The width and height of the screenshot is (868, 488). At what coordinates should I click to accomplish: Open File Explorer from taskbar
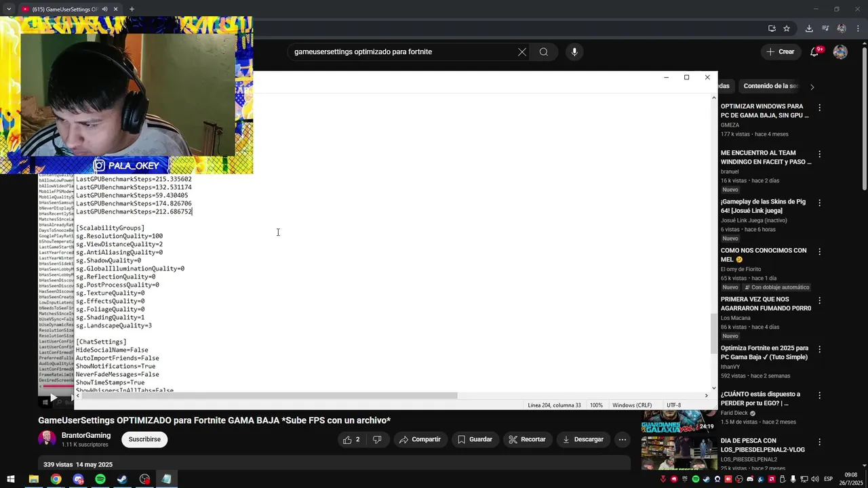pos(33,479)
